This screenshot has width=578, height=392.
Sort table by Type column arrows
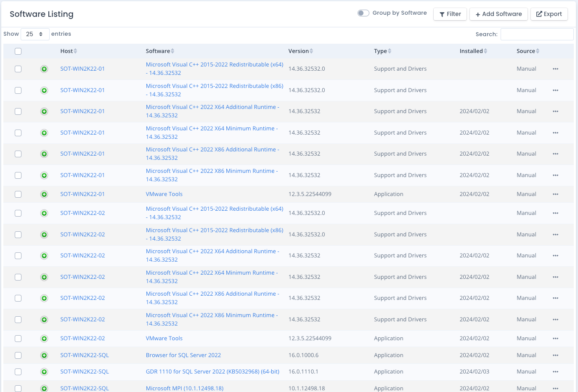(x=390, y=51)
